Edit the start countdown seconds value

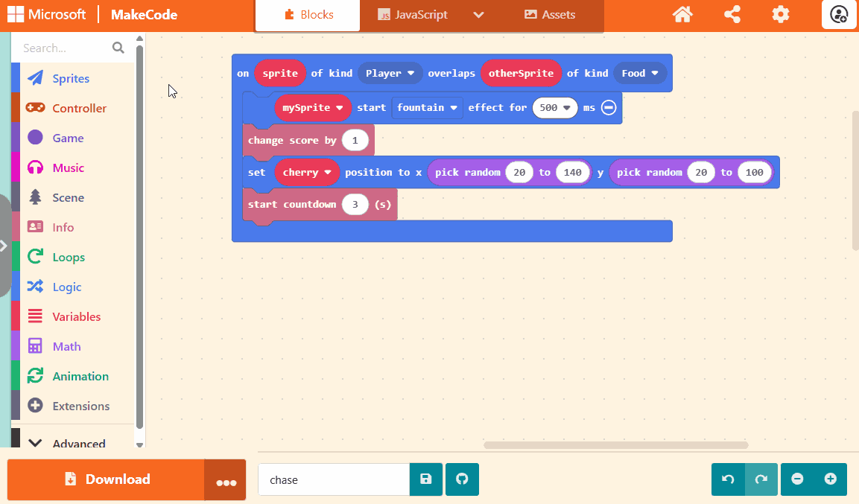pos(355,204)
